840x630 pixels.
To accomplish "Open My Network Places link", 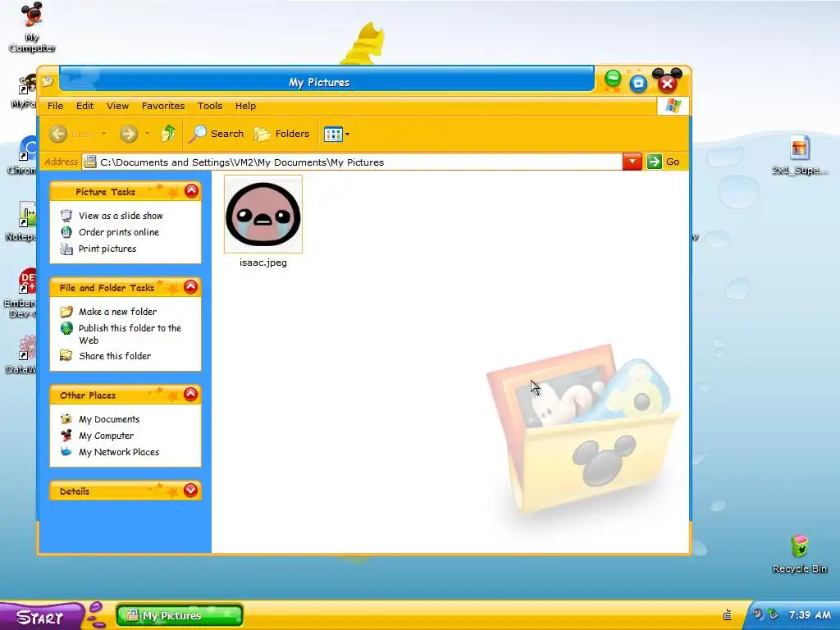I will (119, 452).
